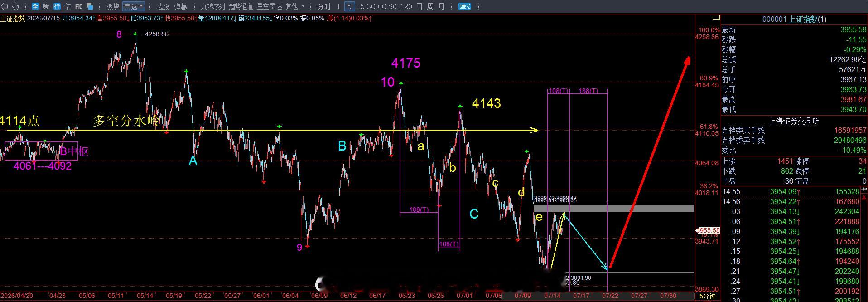This screenshot has width=868, height=302.
Task: Expand the 自选 watchlist dropdown
Action: tap(133, 6)
